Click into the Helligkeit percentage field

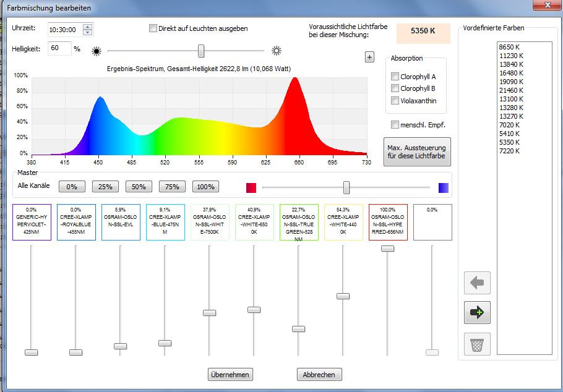[x=59, y=48]
